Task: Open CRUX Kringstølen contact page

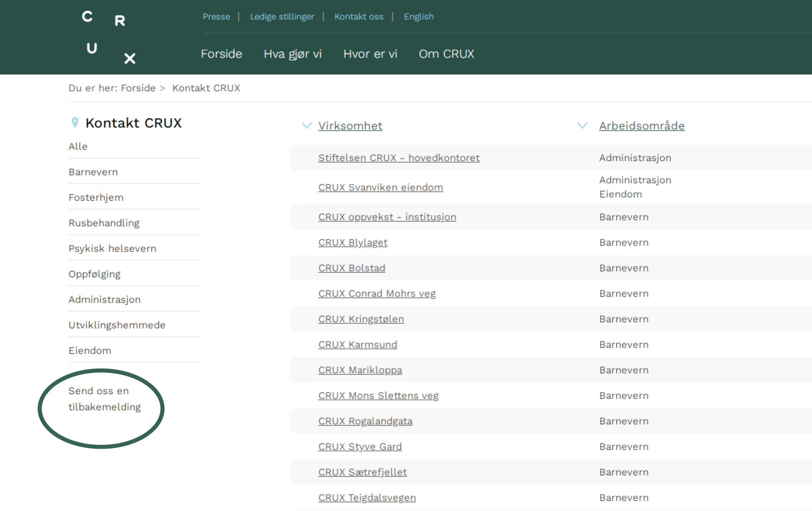Action: [x=361, y=319]
